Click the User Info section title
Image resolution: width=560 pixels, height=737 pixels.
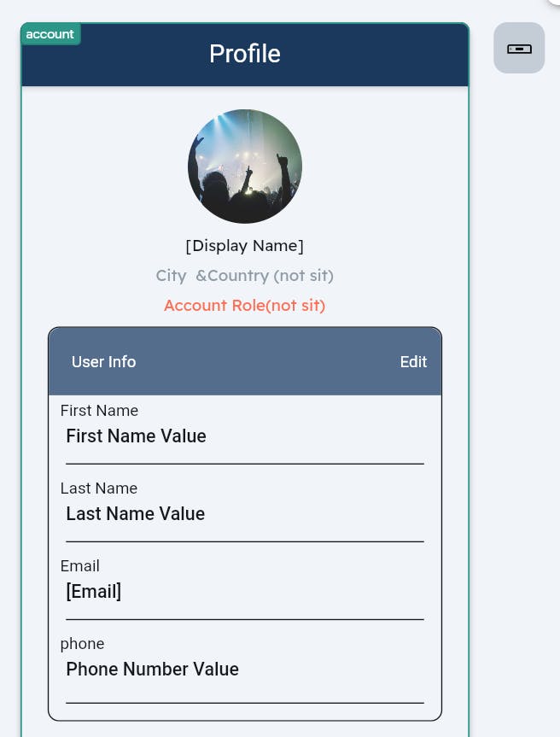(x=104, y=361)
